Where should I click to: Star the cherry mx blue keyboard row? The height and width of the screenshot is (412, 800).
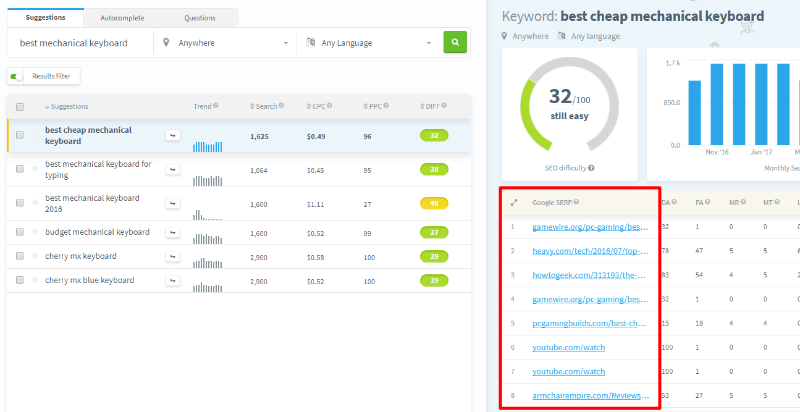click(35, 280)
